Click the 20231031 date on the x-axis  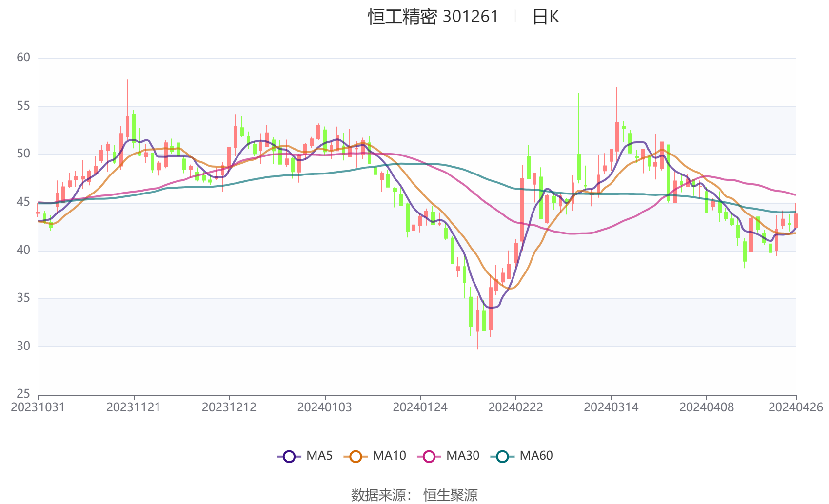tap(38, 407)
